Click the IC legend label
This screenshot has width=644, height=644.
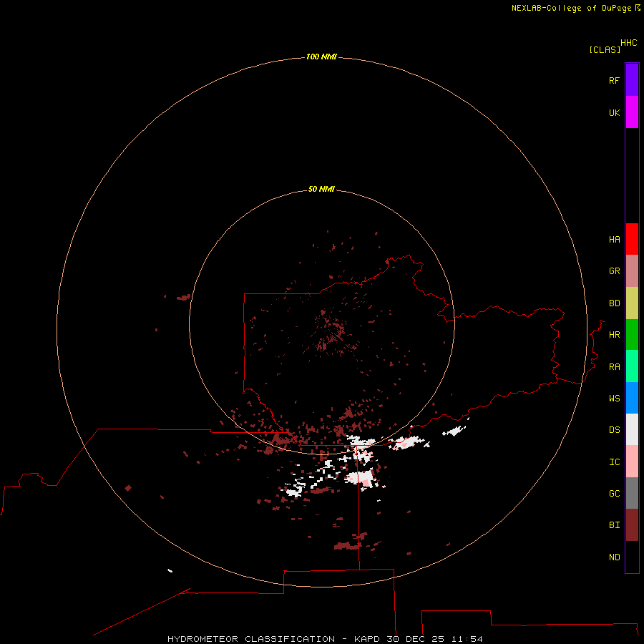pos(614,462)
